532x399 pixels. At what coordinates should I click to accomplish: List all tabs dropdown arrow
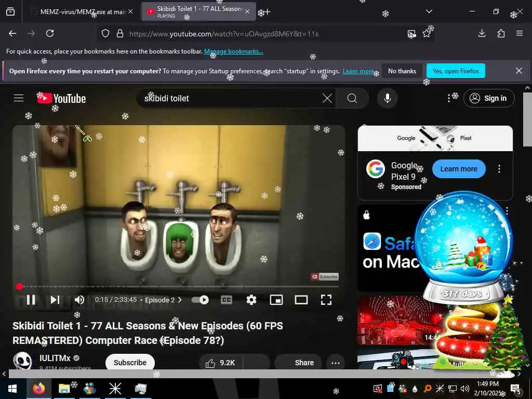pos(429,11)
